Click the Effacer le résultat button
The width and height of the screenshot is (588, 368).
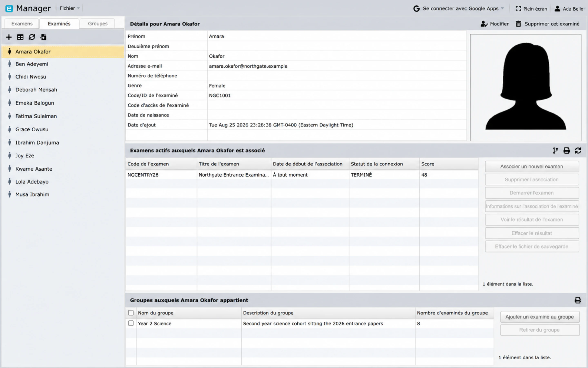point(532,233)
